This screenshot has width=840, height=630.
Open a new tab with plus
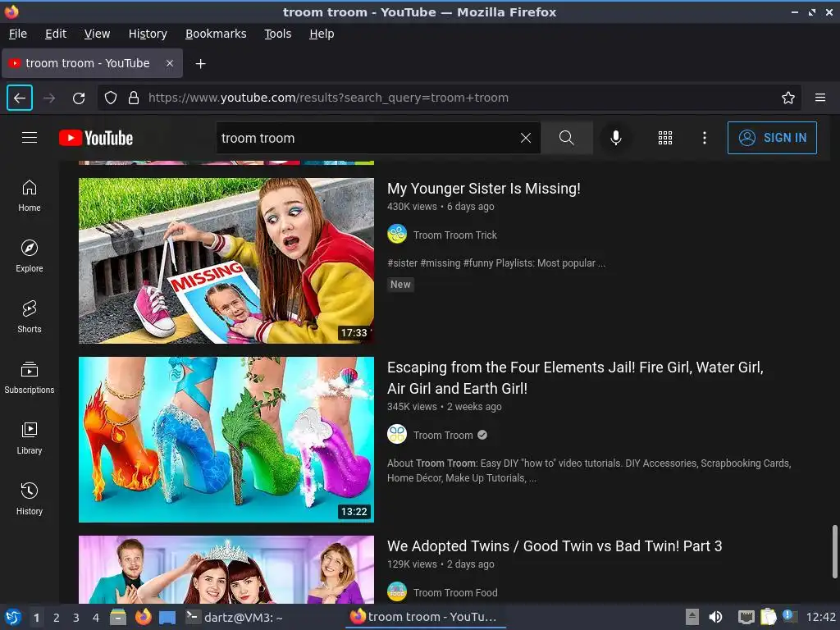point(200,64)
